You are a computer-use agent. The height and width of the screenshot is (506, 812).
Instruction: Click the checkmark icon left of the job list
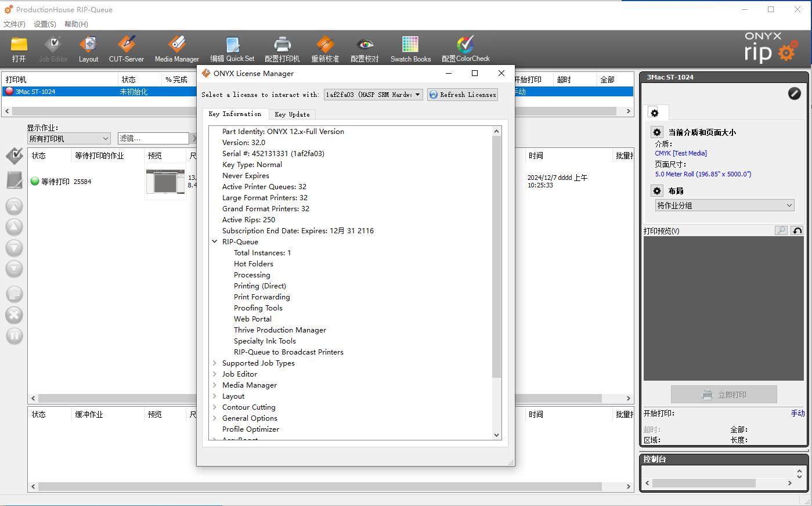tap(15, 156)
